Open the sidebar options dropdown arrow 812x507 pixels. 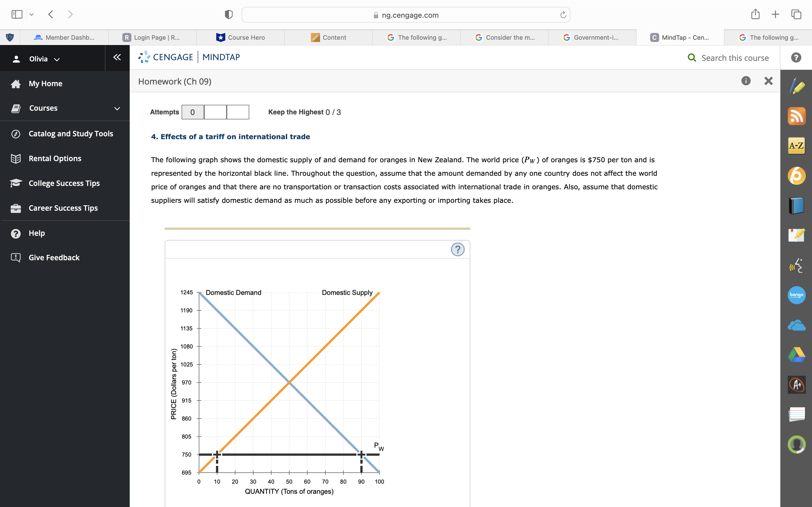point(32,14)
